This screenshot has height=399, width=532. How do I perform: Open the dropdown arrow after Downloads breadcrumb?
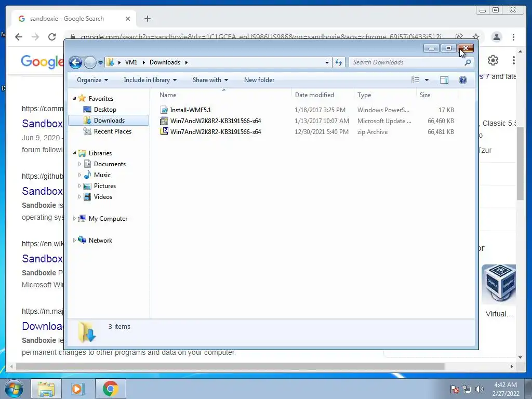click(x=187, y=62)
